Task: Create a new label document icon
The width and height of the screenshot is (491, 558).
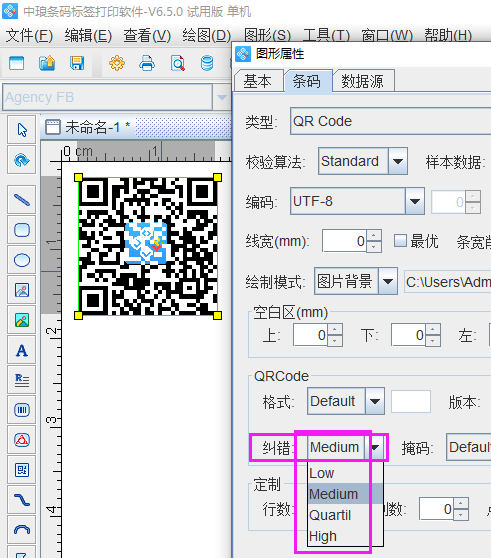Action: pyautogui.click(x=16, y=63)
